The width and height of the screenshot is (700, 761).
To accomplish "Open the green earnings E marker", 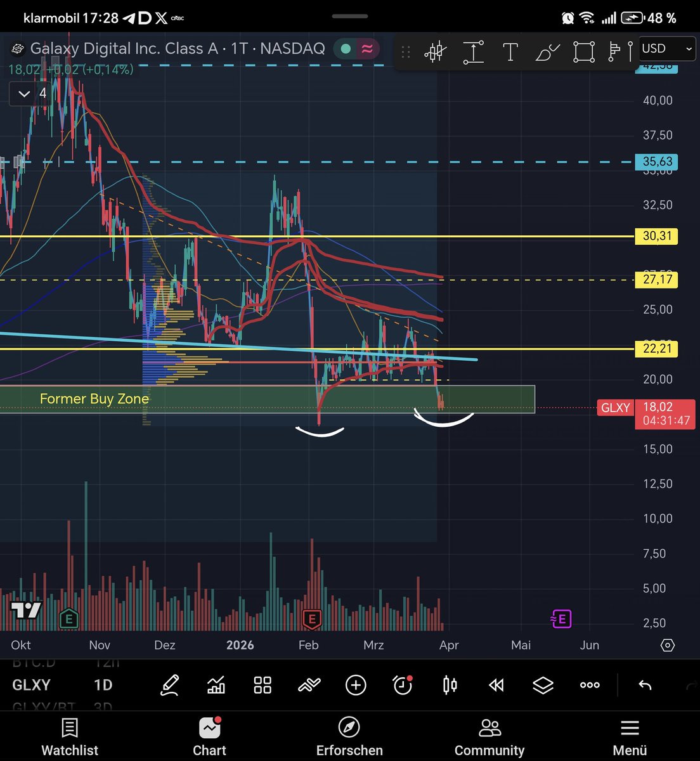I will 68,618.
